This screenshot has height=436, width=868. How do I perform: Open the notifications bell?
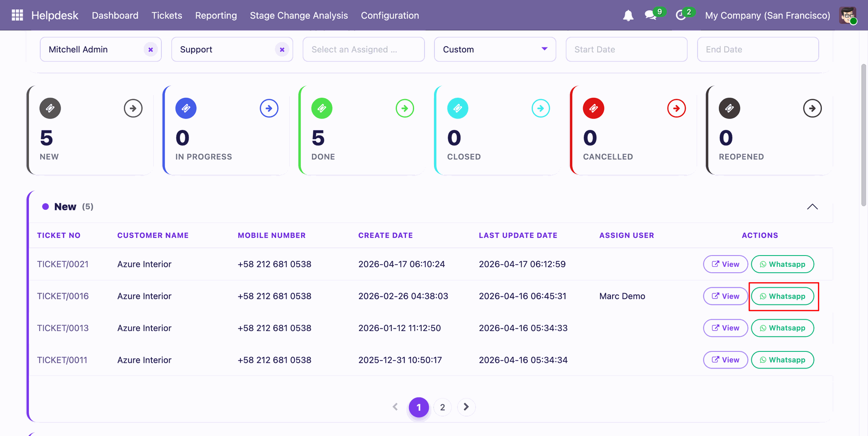[628, 15]
